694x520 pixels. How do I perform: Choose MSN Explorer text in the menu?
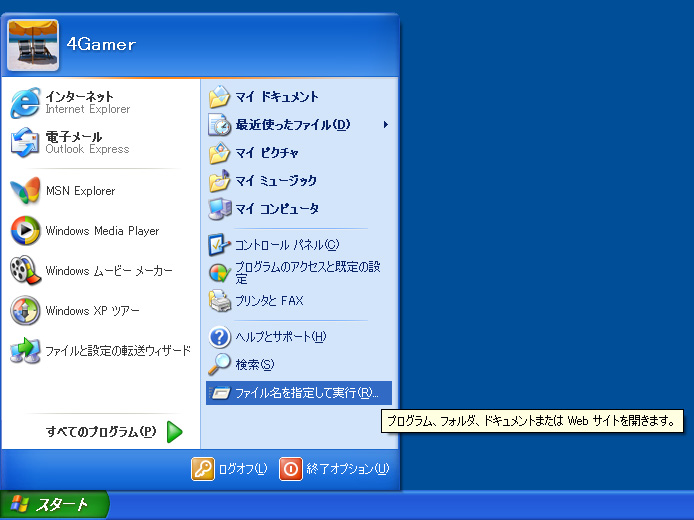tap(81, 191)
